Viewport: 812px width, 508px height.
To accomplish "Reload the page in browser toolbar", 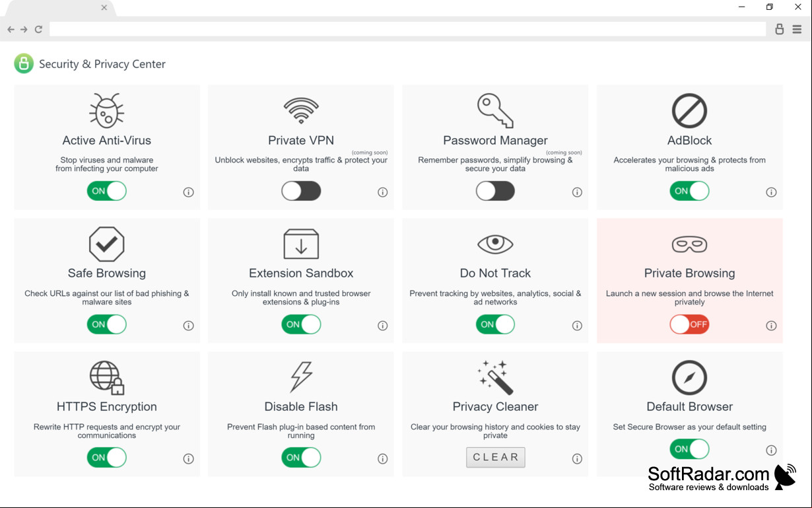I will (38, 29).
